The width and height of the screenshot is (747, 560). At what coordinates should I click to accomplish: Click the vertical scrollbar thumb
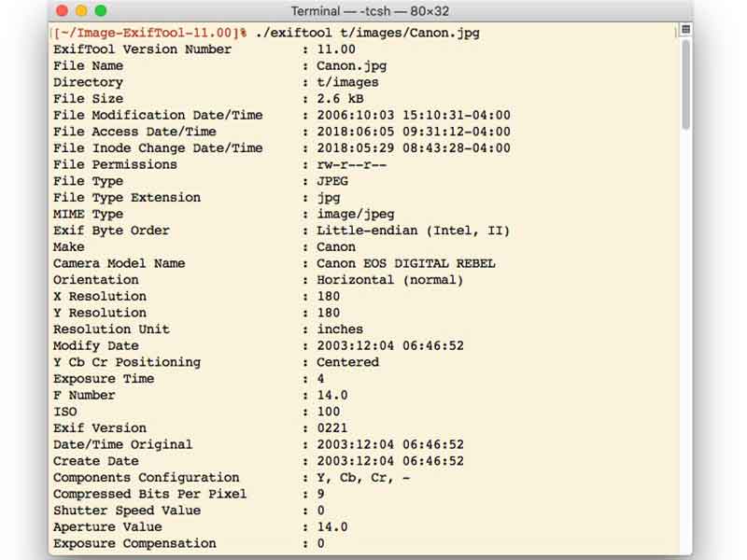685,85
